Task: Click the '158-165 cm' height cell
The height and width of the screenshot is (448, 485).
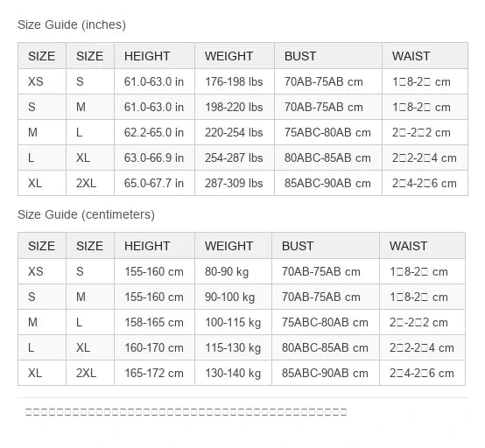Action: [x=154, y=322]
